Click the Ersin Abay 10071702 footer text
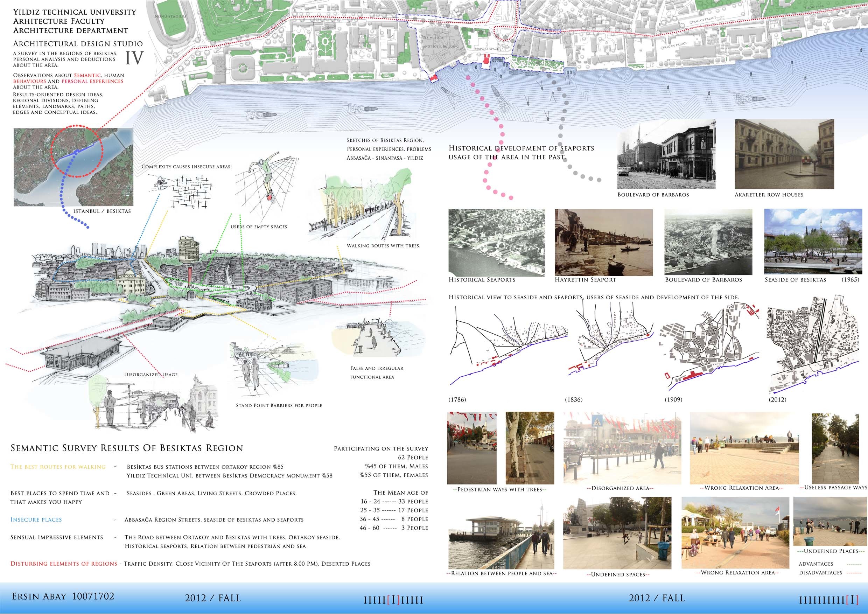The image size is (868, 614). click(x=63, y=596)
